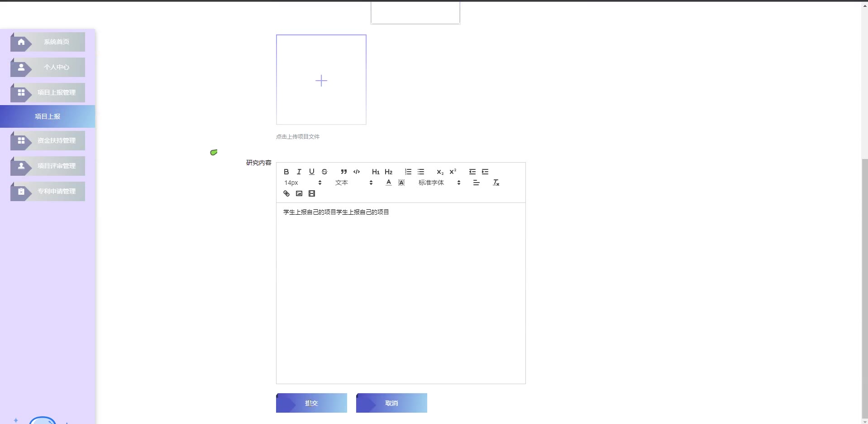Select the 项目上报 submenu item
868x424 pixels.
[x=48, y=116]
